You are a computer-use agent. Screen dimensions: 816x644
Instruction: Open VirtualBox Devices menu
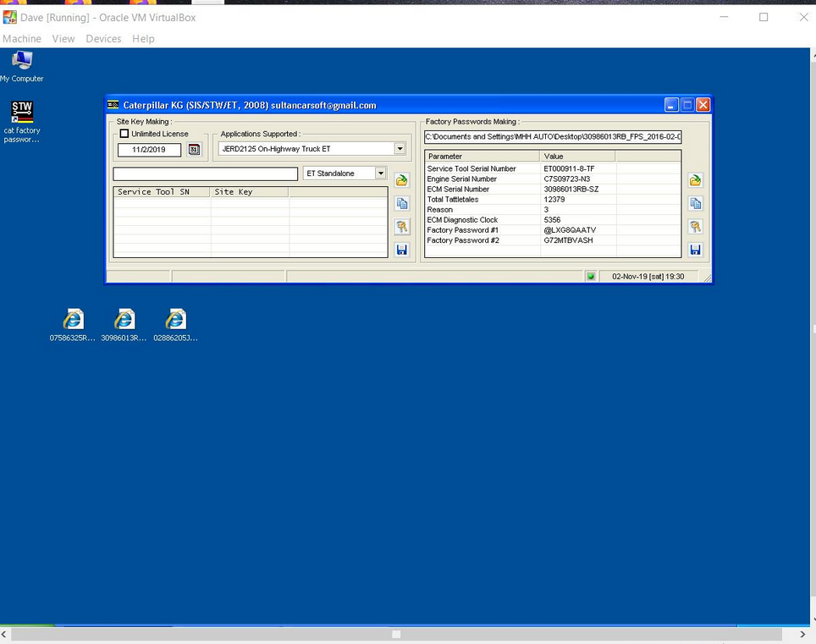click(x=103, y=38)
